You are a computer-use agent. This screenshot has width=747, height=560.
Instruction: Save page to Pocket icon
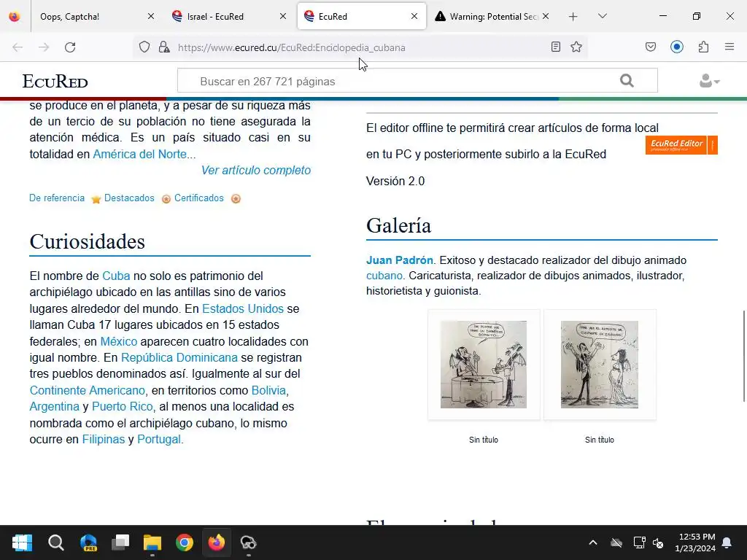(x=651, y=47)
